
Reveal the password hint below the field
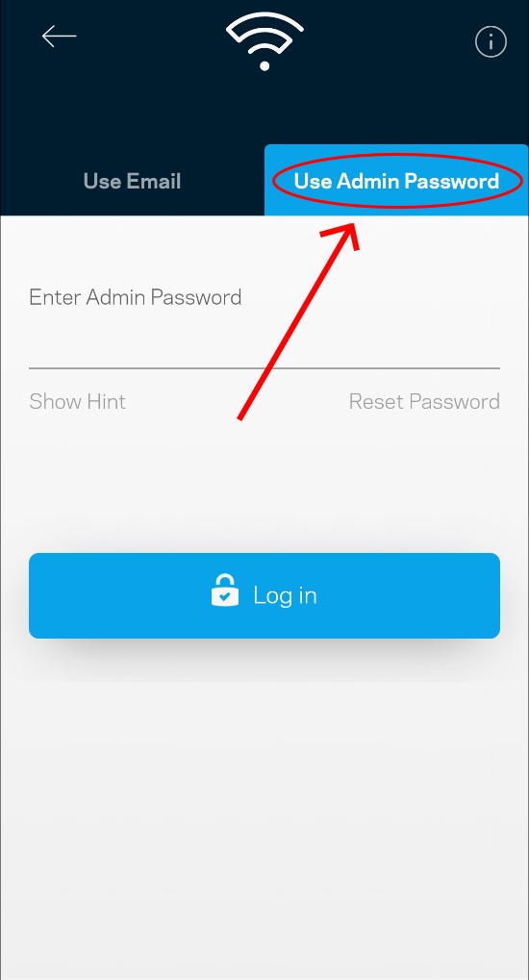click(x=78, y=401)
